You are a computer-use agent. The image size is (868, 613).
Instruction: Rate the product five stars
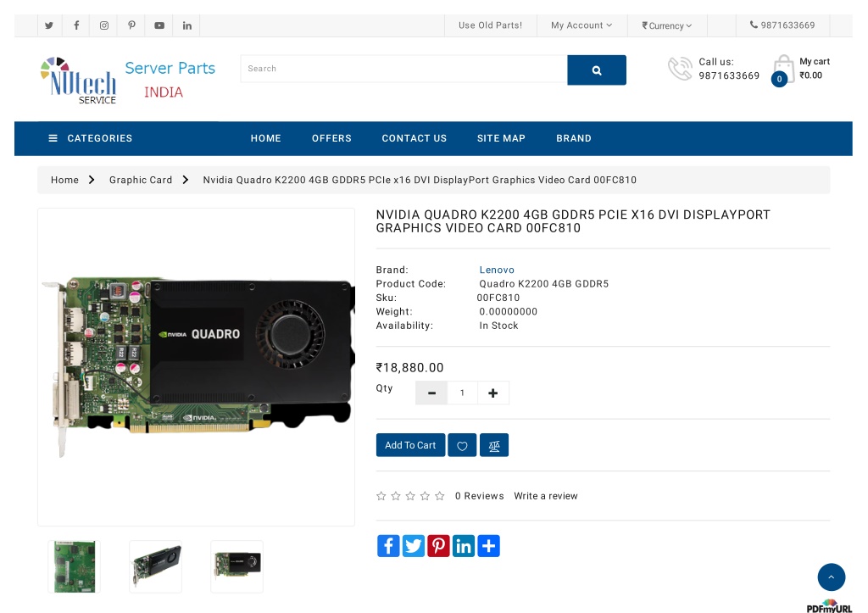440,496
